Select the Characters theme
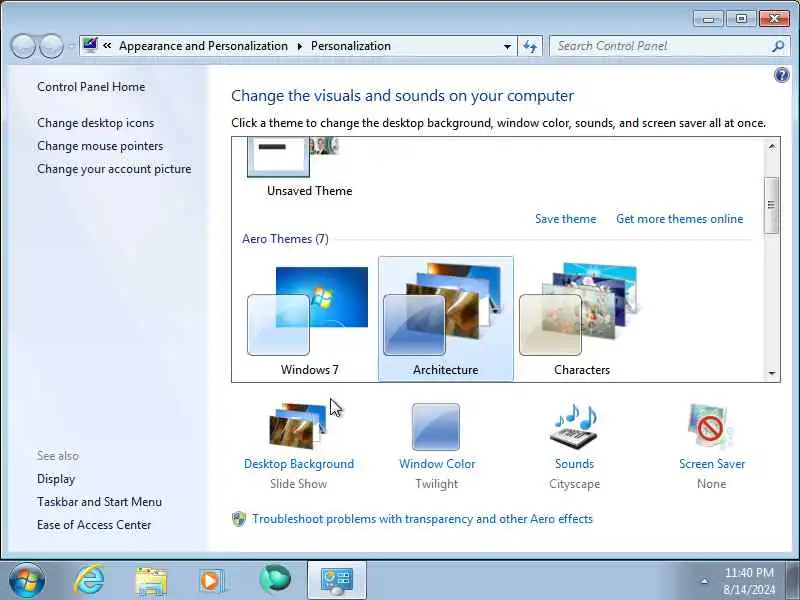800x600 pixels. click(582, 318)
